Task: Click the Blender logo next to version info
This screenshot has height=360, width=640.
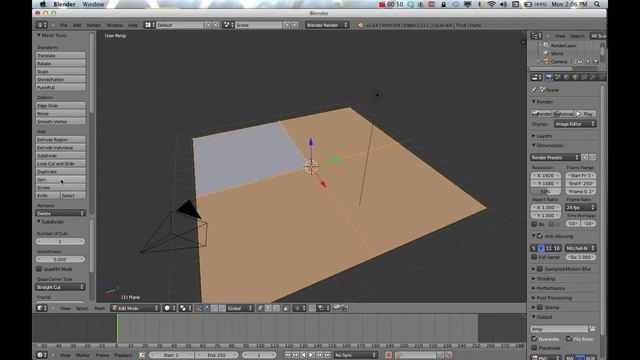Action: [x=360, y=25]
